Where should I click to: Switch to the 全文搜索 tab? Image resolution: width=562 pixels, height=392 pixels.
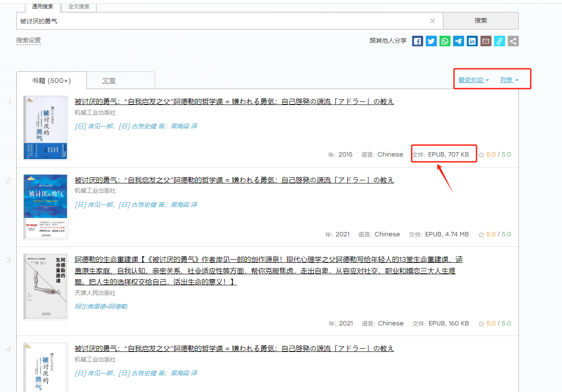pos(79,7)
